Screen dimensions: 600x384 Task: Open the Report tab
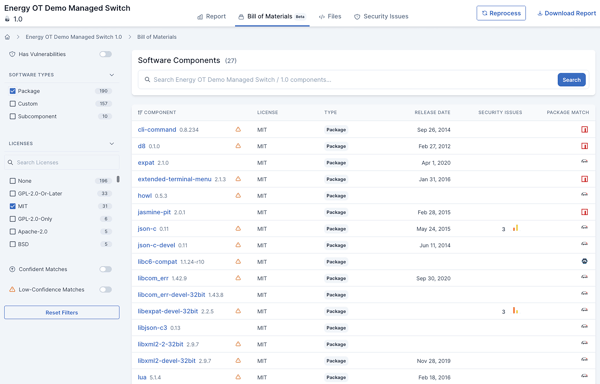coord(211,16)
